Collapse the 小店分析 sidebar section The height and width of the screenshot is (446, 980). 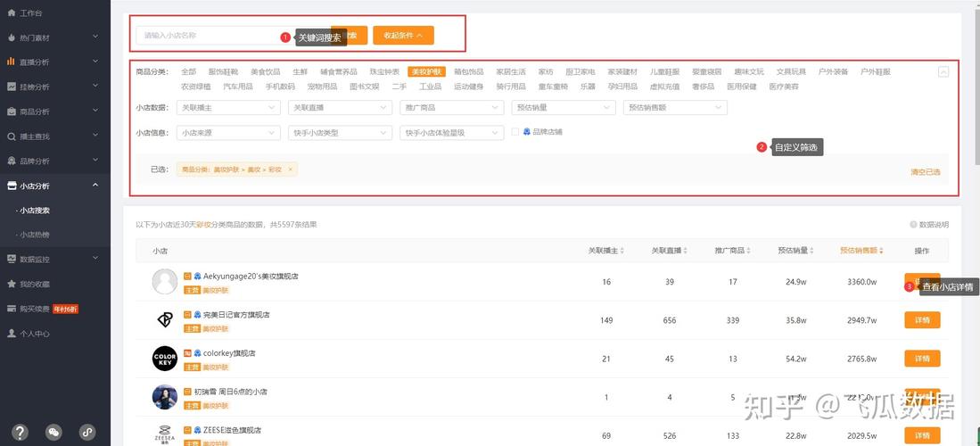[x=95, y=186]
